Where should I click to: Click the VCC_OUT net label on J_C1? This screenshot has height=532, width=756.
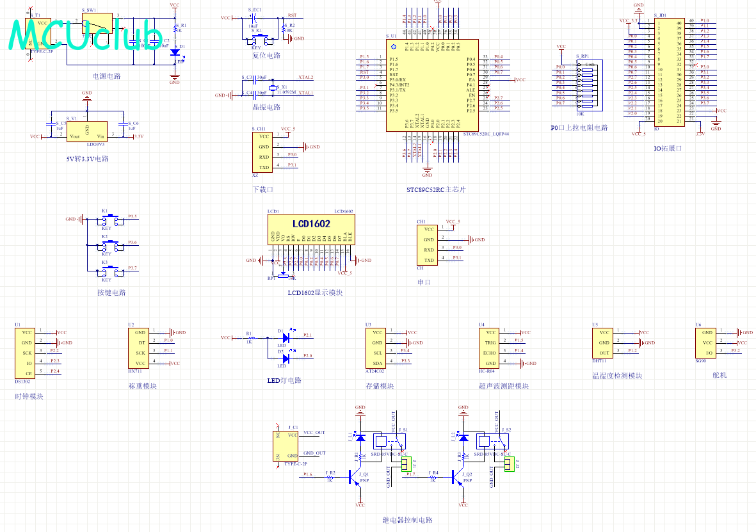pyautogui.click(x=314, y=433)
